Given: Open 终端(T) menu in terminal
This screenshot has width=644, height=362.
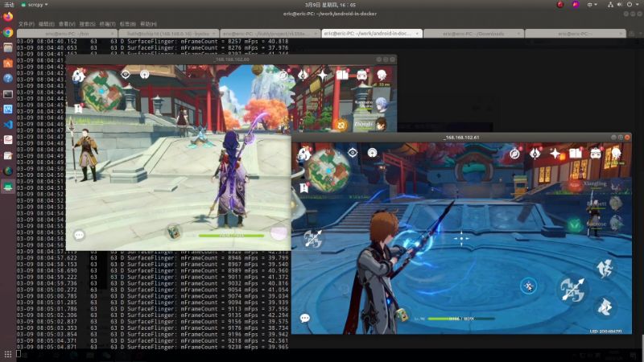Looking at the screenshot, I should coord(107,24).
